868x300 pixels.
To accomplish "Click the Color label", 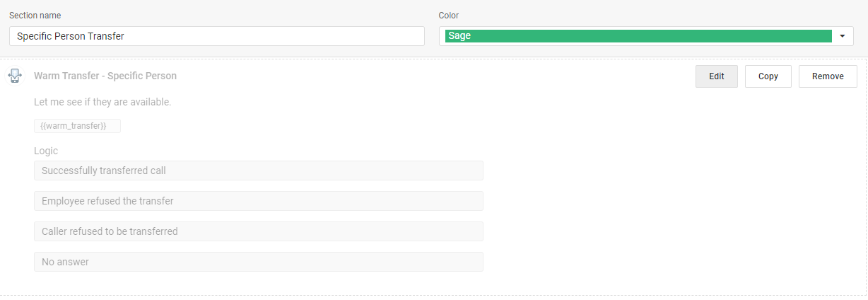I will pyautogui.click(x=449, y=15).
